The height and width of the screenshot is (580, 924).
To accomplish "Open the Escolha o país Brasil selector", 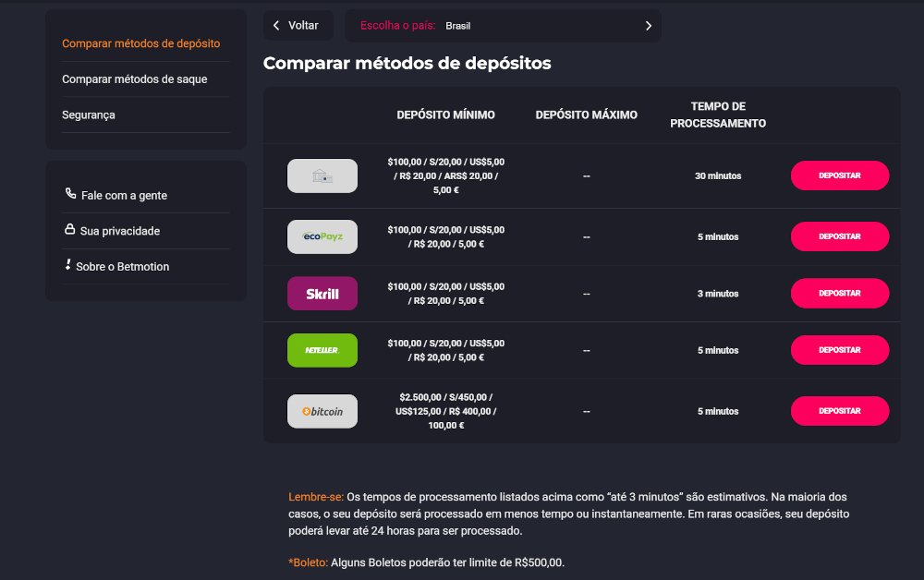I will tap(503, 26).
